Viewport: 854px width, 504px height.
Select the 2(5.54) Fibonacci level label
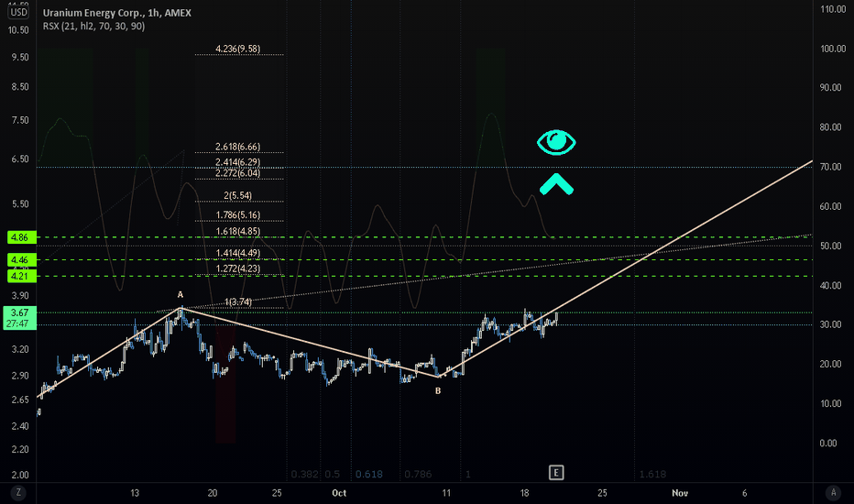pos(238,195)
